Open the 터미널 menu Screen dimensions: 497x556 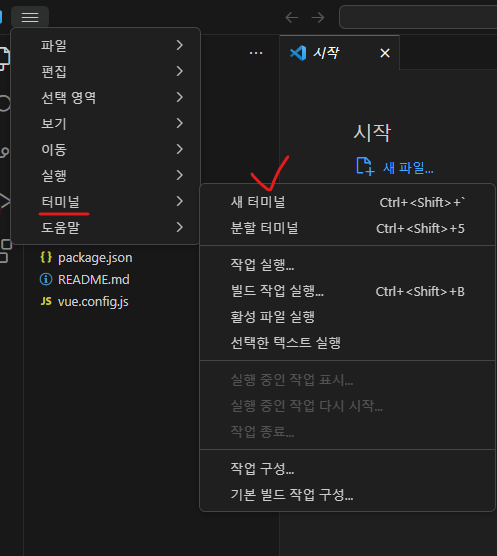105,201
